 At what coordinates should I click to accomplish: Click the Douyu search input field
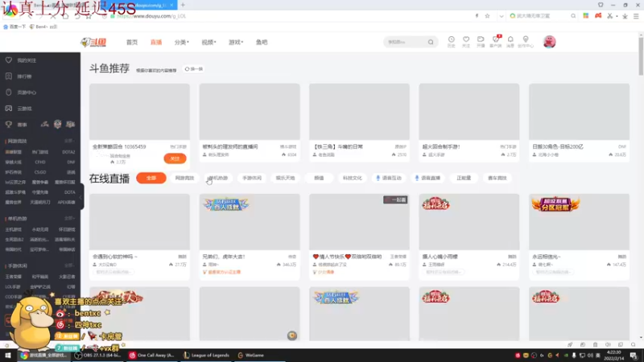pyautogui.click(x=406, y=43)
